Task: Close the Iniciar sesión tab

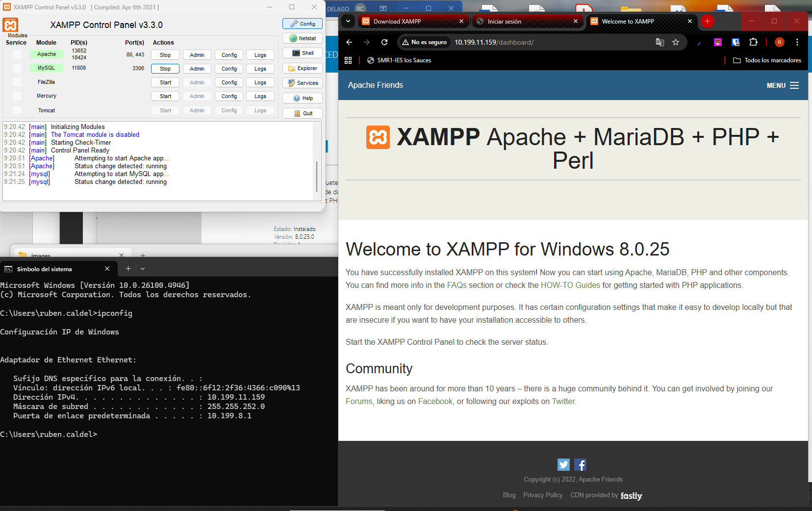Action: pyautogui.click(x=576, y=21)
